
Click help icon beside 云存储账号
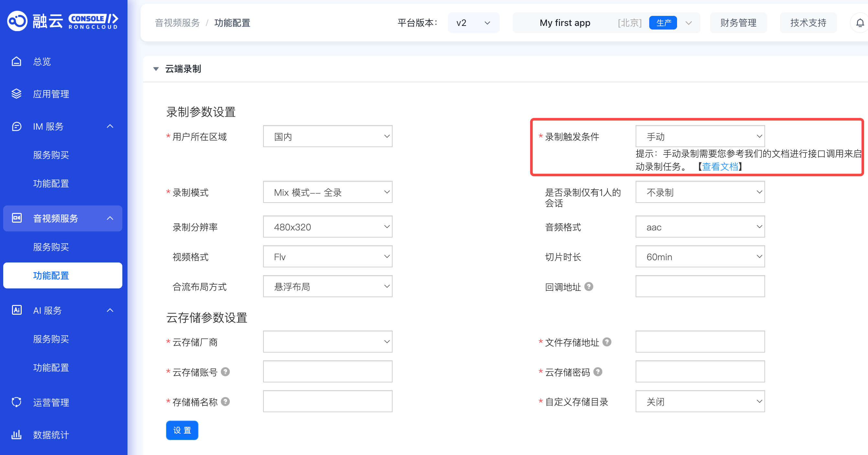click(x=225, y=372)
